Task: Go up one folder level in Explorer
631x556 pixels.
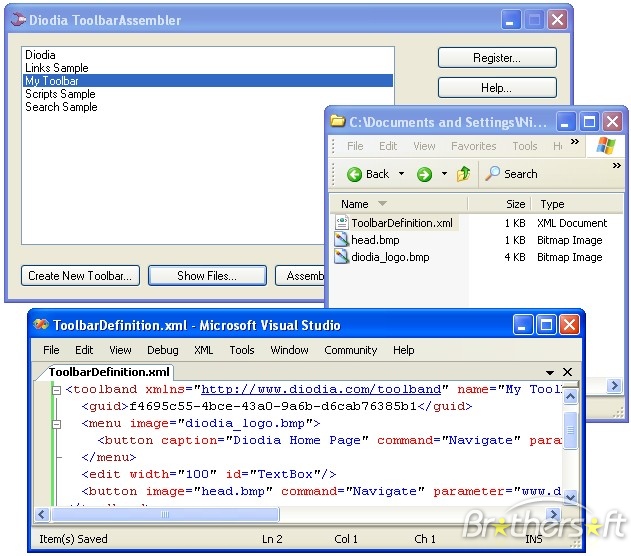Action: point(463,174)
